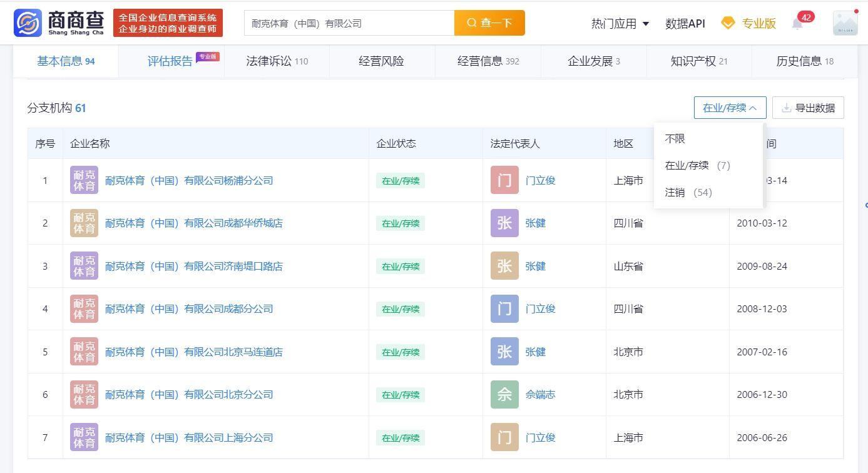
Task: Click 耐克体育 logo beside 杨浦分公司
Action: pyautogui.click(x=84, y=180)
